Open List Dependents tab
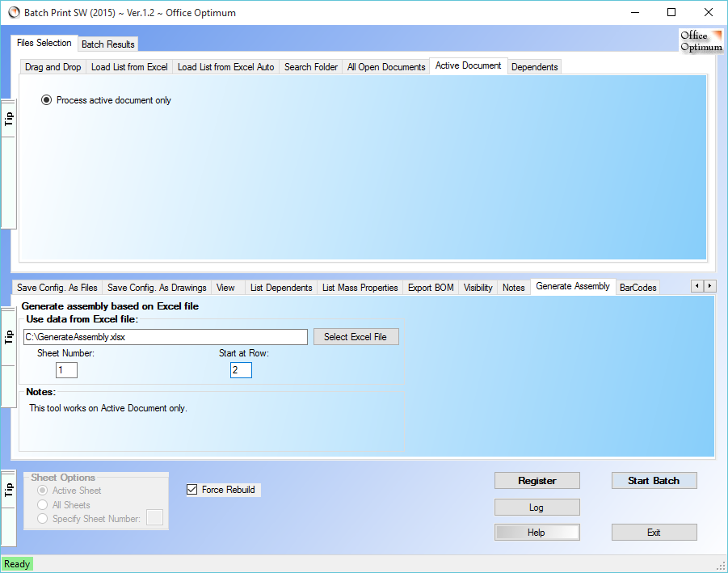The width and height of the screenshot is (728, 573). [x=281, y=288]
